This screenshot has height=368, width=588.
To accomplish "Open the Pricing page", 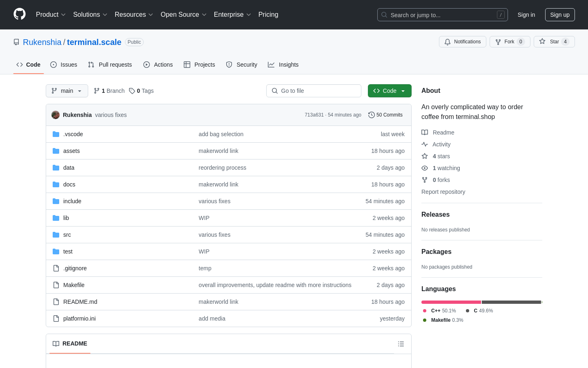I will tap(268, 14).
